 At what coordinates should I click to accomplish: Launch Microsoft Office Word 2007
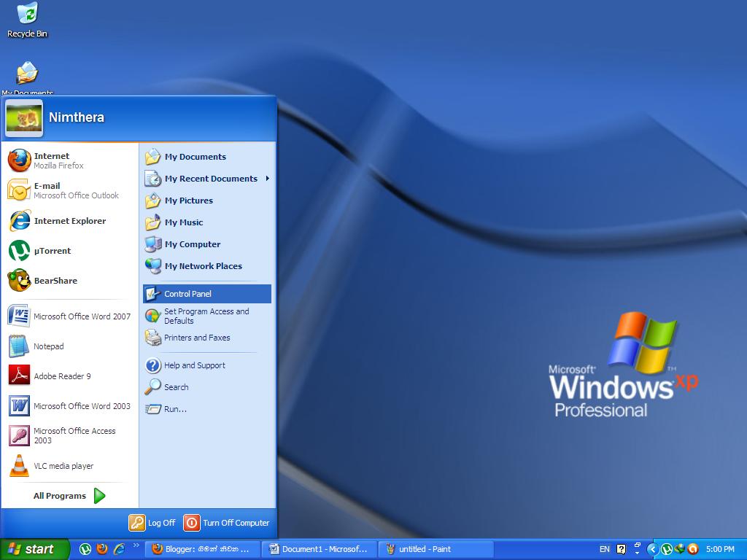(x=70, y=316)
